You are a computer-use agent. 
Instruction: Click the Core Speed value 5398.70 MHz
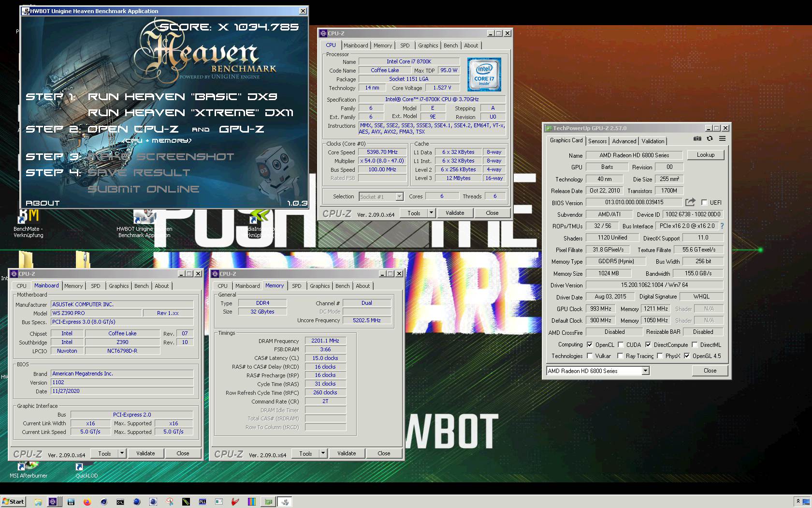tap(382, 152)
